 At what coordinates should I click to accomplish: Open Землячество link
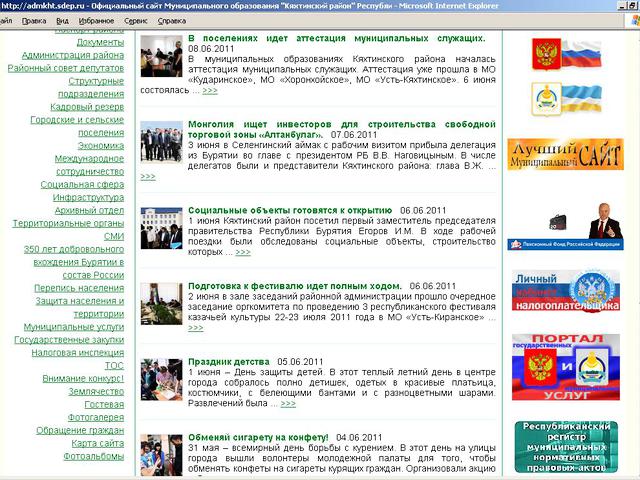(x=96, y=391)
